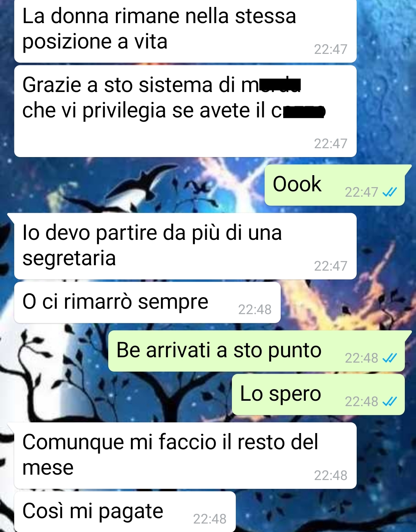
Task: Tap the 'O ci rimarrò sempre' message
Action: (147, 303)
